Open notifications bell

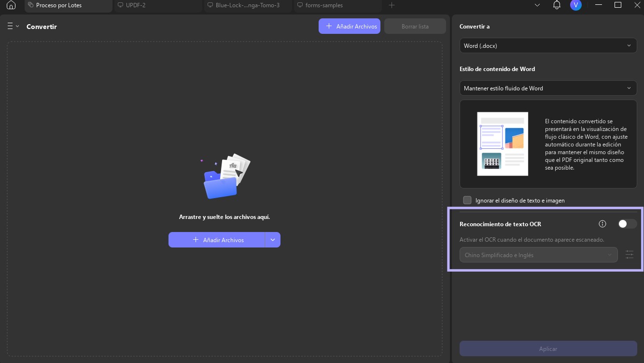[x=557, y=5]
